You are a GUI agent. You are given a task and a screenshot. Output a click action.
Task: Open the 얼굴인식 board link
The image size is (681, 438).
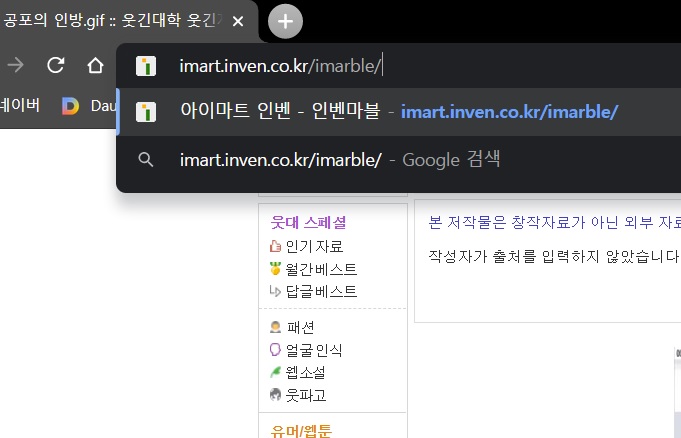pyautogui.click(x=314, y=350)
